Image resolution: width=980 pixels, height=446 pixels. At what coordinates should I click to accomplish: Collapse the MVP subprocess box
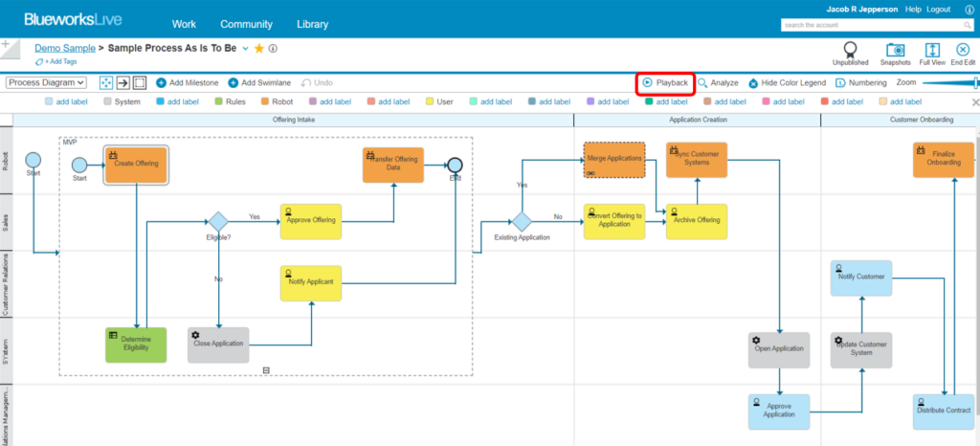coord(266,370)
